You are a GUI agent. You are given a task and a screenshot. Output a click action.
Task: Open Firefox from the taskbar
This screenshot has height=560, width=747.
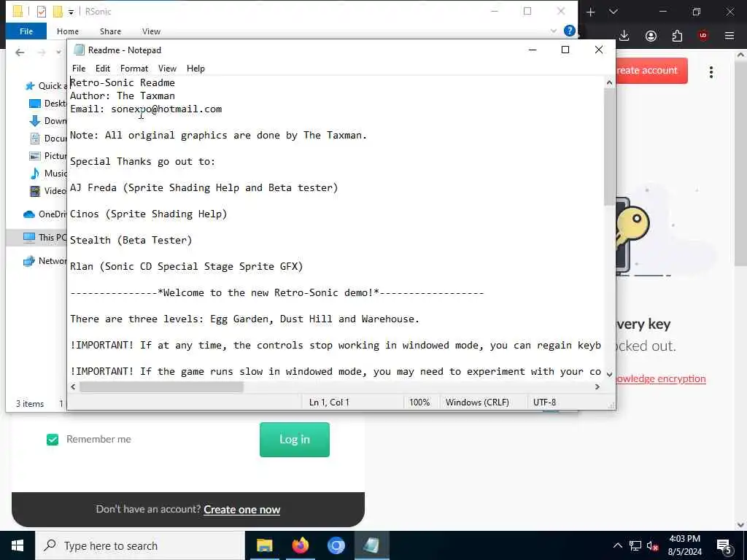(300, 545)
